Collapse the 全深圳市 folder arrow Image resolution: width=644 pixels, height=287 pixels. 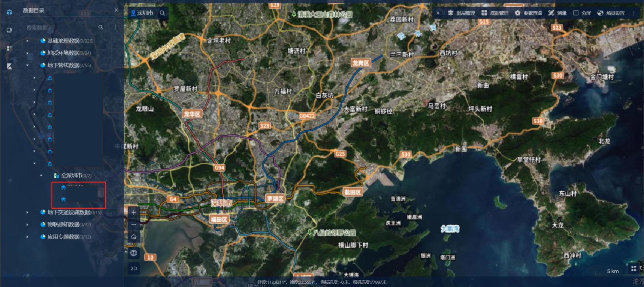(41, 176)
